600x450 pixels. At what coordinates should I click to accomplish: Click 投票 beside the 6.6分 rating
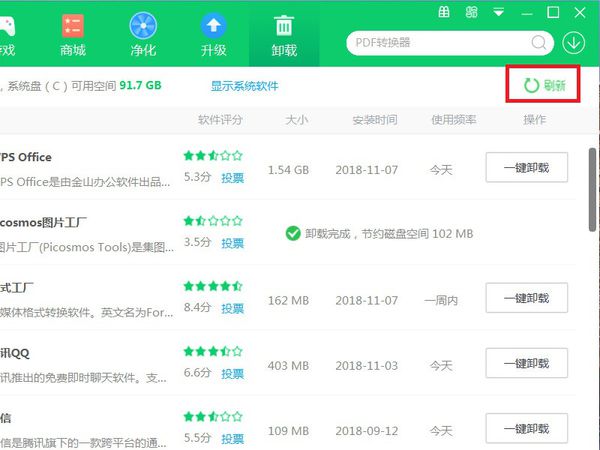[x=232, y=373]
